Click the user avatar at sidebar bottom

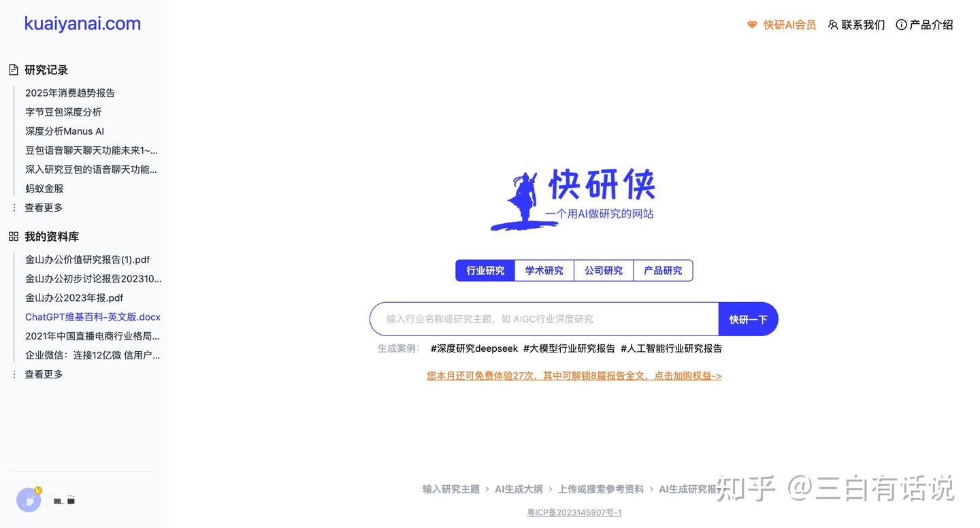[29, 499]
